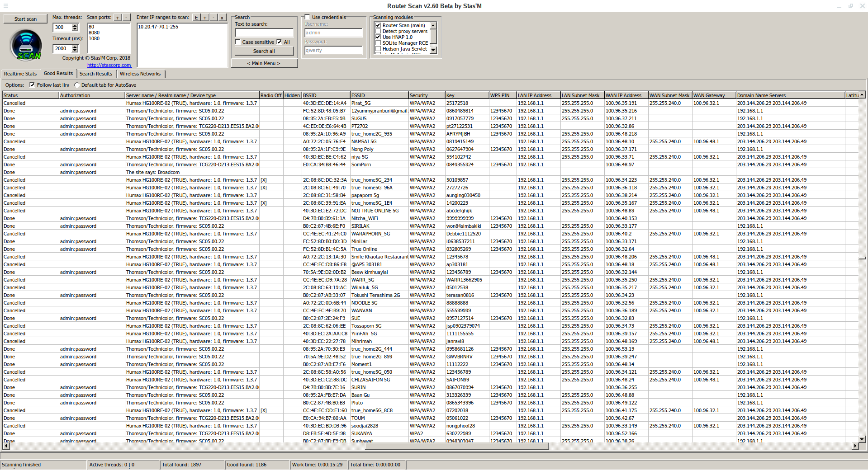The width and height of the screenshot is (868, 470).
Task: Click the x clear IP ranges button
Action: click(222, 18)
